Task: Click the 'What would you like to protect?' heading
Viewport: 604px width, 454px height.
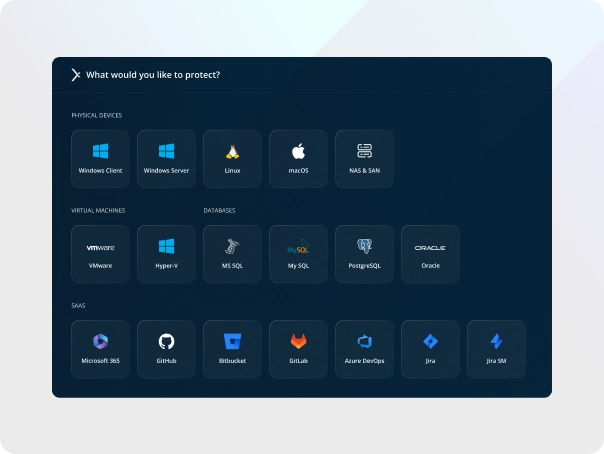Action: pyautogui.click(x=153, y=75)
